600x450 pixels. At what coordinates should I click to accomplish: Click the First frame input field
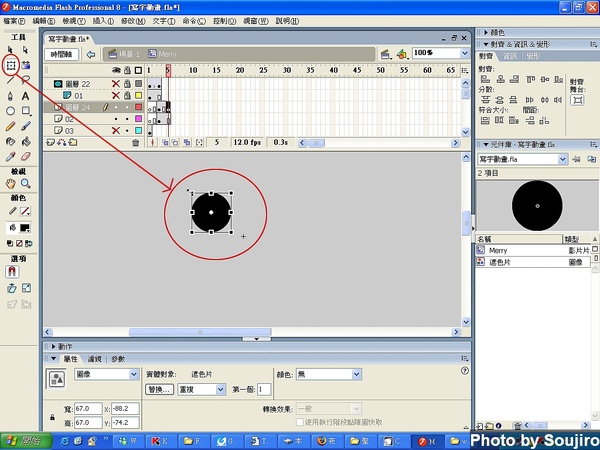pos(264,390)
